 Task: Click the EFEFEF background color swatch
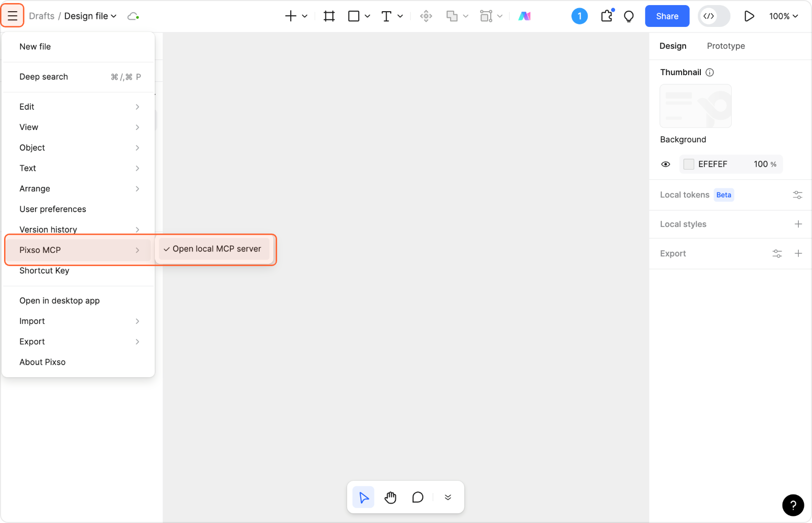689,165
